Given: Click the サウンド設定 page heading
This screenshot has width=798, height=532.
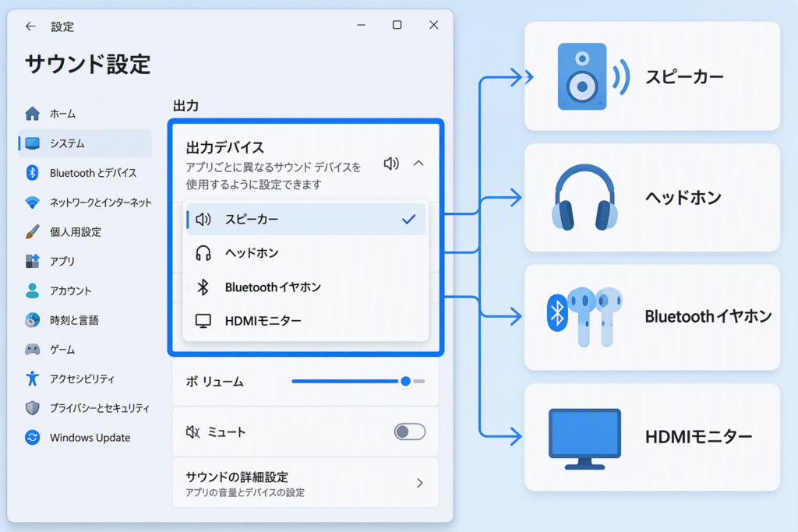Looking at the screenshot, I should pos(88,64).
